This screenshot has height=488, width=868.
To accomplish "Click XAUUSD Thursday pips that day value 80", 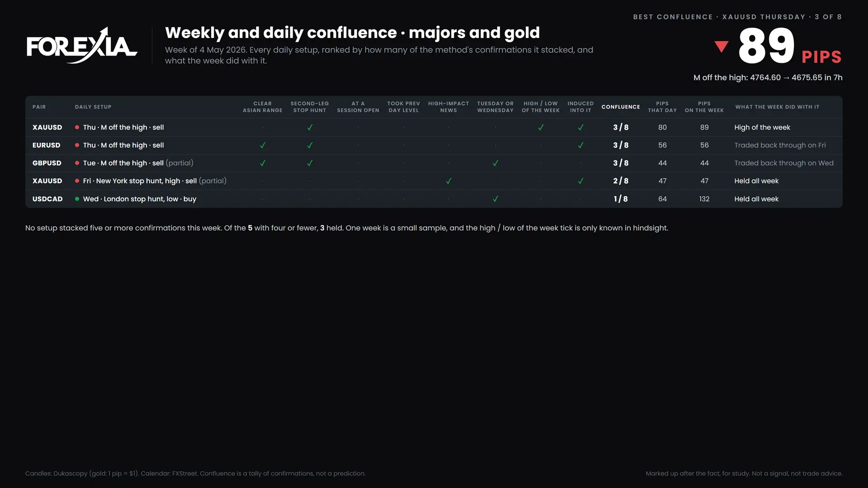I will (x=662, y=127).
